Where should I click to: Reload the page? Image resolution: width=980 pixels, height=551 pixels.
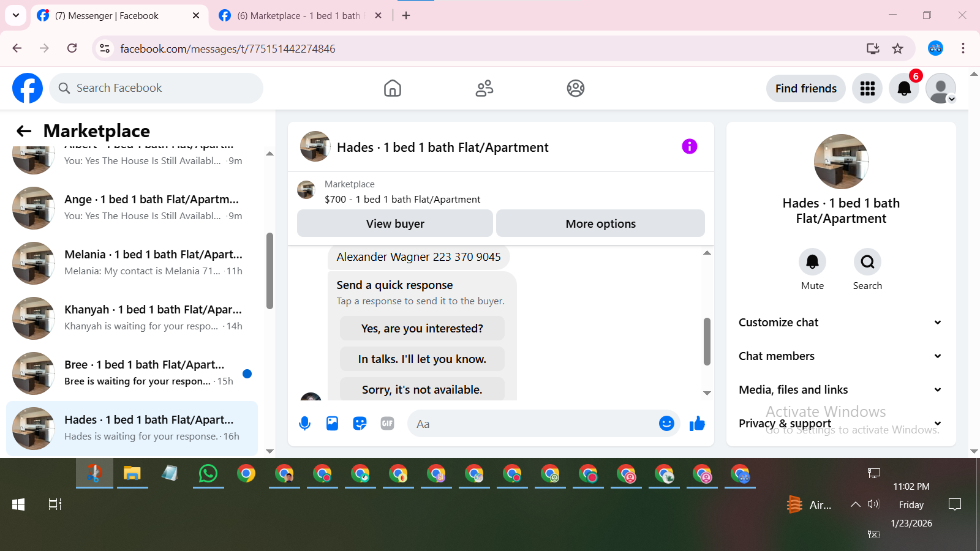(72, 48)
